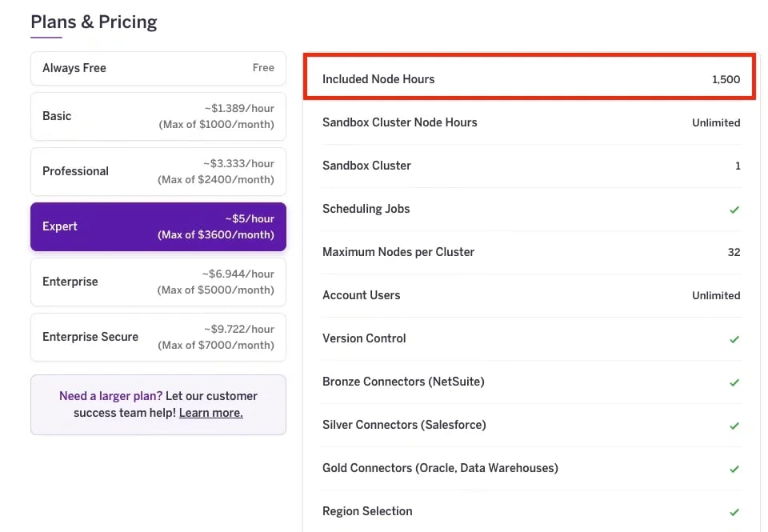Select the Expert plan card
This screenshot has height=532, width=768.
pyautogui.click(x=158, y=227)
